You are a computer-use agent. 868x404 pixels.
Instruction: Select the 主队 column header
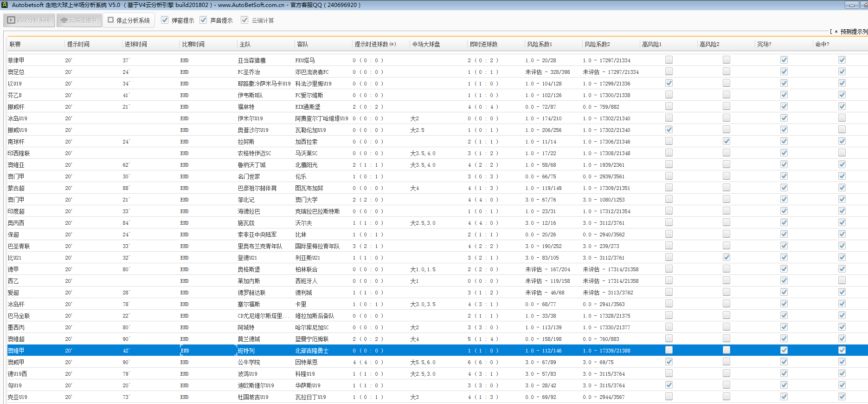coord(245,44)
